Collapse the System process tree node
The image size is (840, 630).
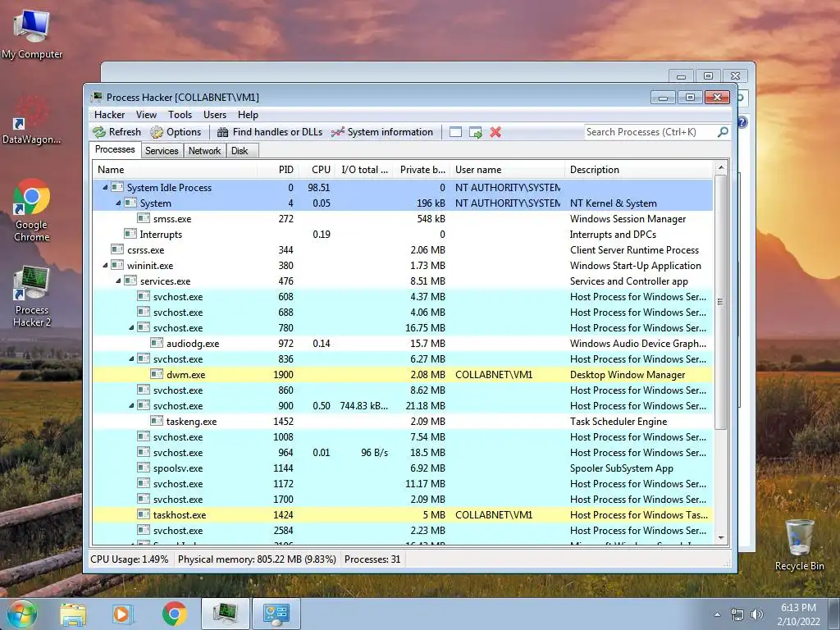pos(118,203)
